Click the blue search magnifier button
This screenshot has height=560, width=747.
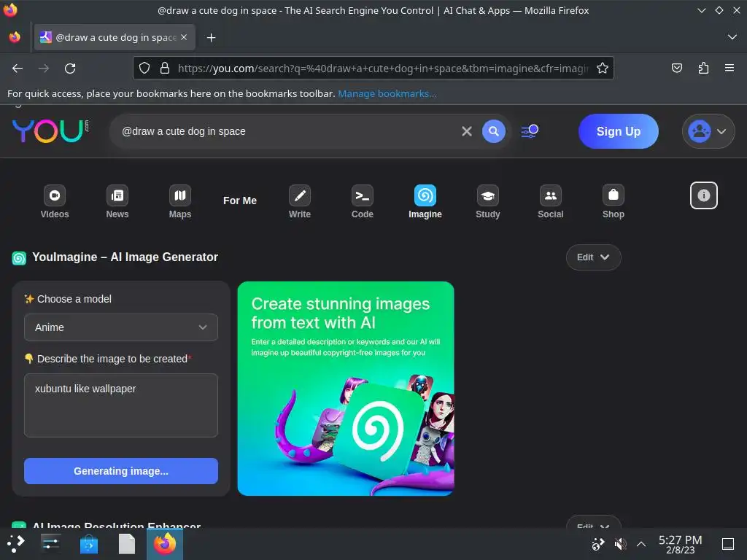click(494, 131)
